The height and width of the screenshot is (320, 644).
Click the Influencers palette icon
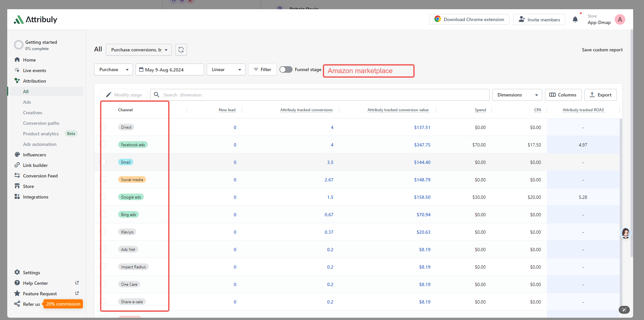pyautogui.click(x=17, y=154)
